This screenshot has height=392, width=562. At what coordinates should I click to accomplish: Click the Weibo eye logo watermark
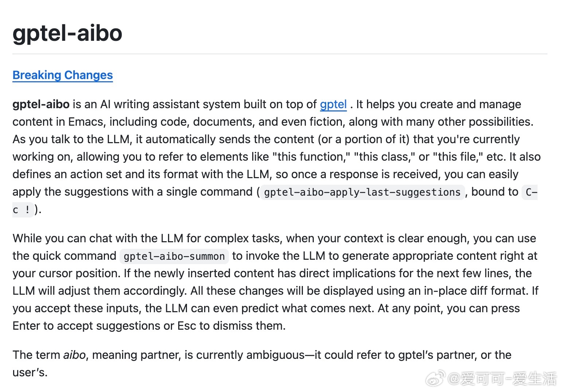click(436, 378)
